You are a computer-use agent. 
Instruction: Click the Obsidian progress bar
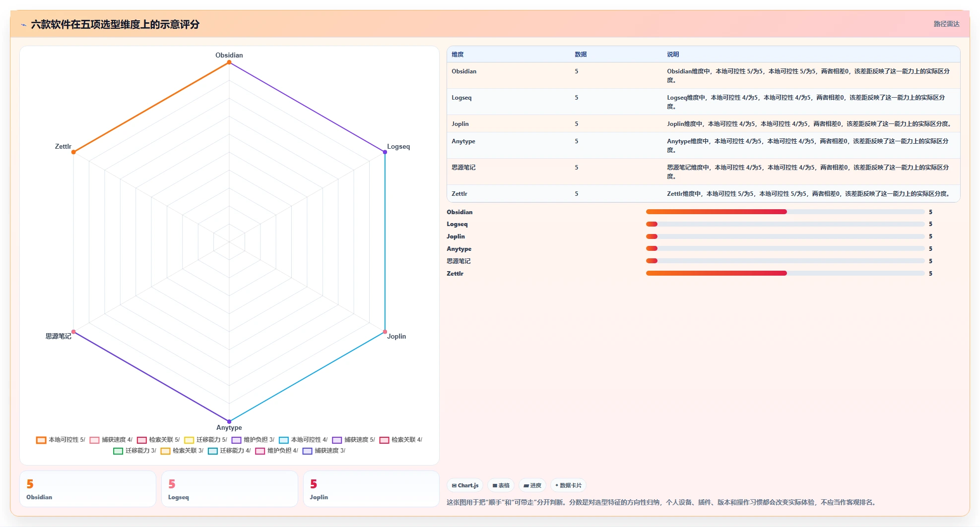click(x=785, y=212)
